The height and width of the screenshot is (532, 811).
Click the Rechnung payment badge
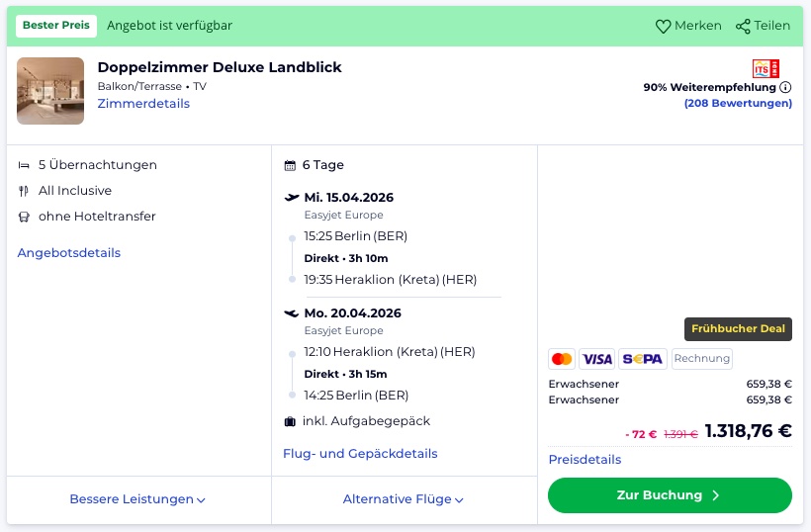pyautogui.click(x=702, y=358)
